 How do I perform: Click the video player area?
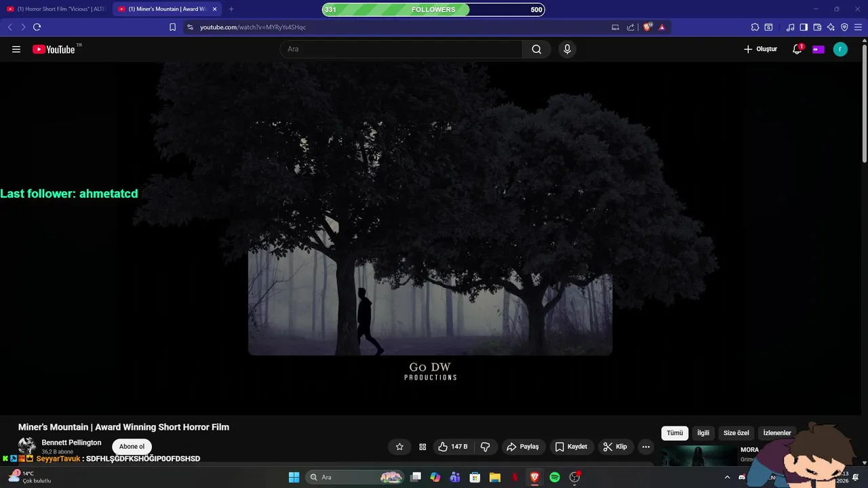(x=430, y=237)
